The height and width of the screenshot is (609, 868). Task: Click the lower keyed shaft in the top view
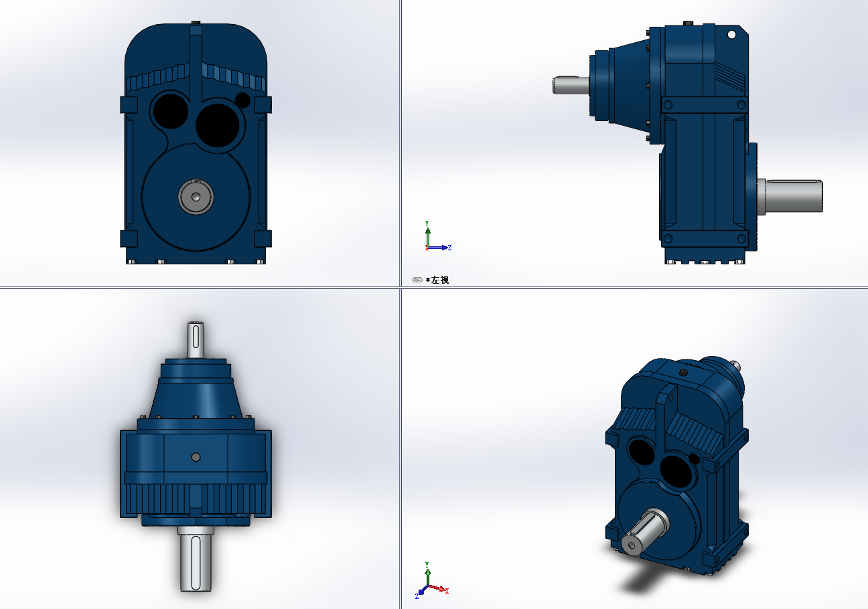tap(196, 559)
